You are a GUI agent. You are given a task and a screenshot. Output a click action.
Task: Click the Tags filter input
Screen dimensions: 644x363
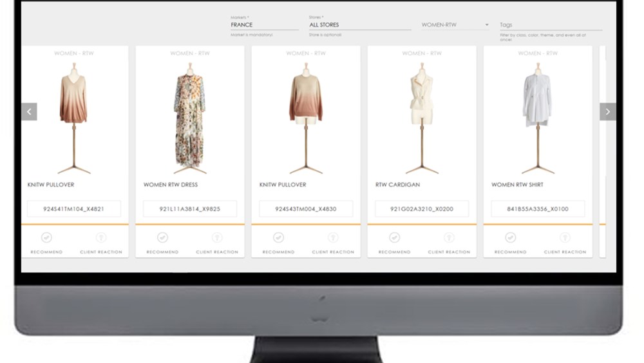tap(551, 25)
